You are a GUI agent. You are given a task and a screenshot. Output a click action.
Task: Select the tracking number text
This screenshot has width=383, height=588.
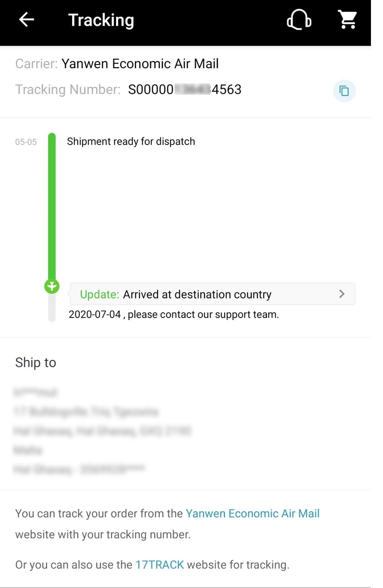[x=185, y=89]
